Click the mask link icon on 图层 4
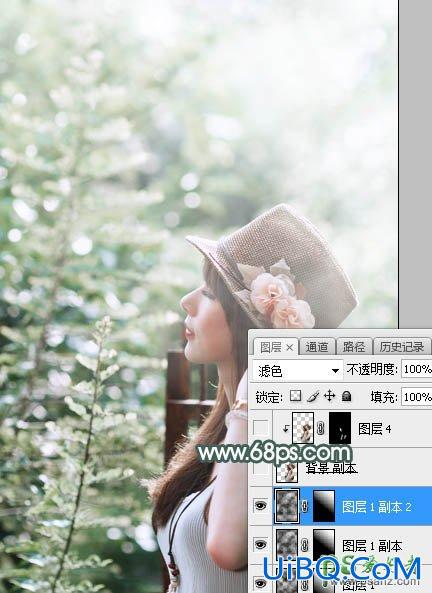This screenshot has width=432, height=593. point(321,428)
